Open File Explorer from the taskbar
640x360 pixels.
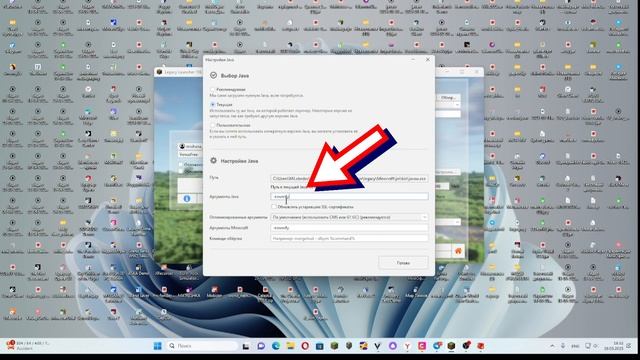point(291,346)
